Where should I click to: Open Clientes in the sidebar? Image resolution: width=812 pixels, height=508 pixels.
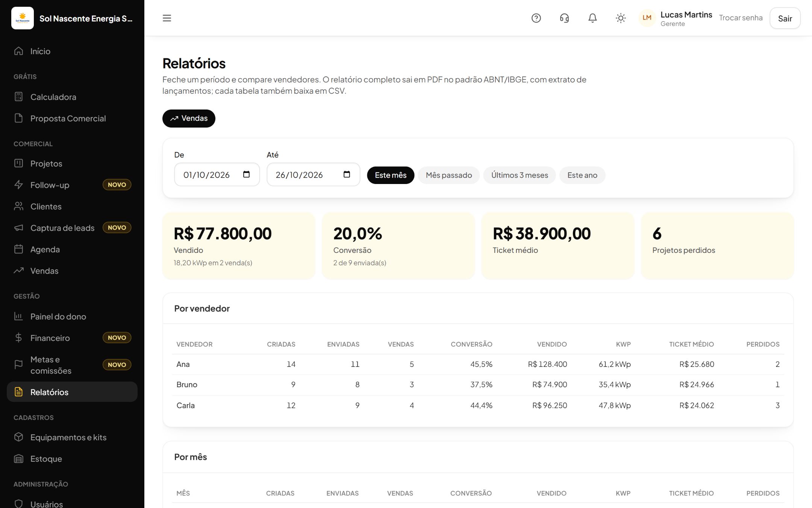[72, 207]
